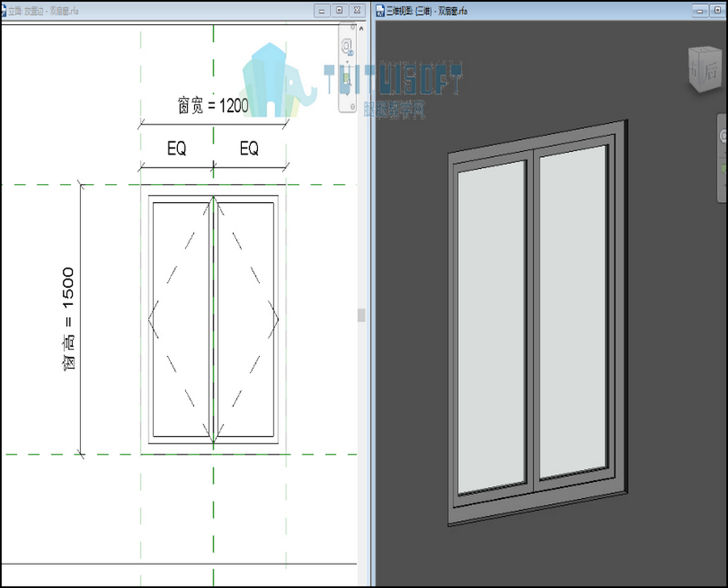Maximize the elevation view window
The height and width of the screenshot is (588, 728).
(x=340, y=11)
